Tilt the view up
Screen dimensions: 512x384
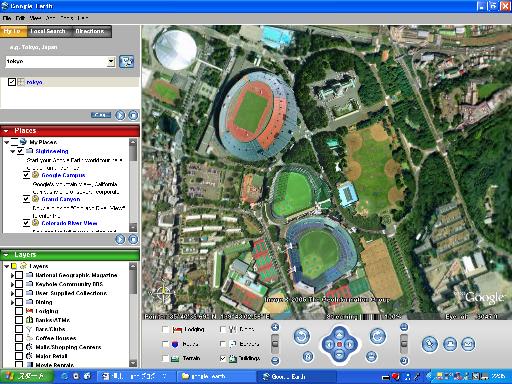(404, 327)
